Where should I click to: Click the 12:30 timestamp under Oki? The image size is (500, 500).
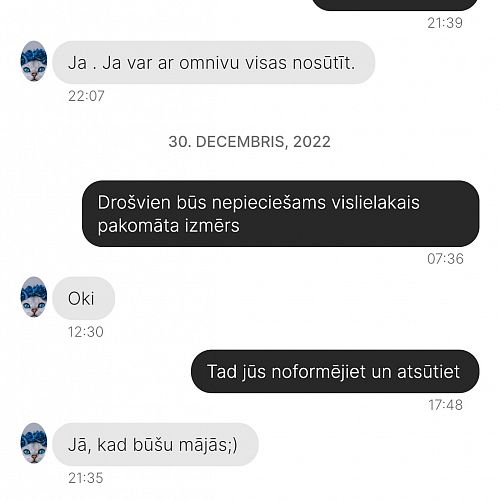86,332
